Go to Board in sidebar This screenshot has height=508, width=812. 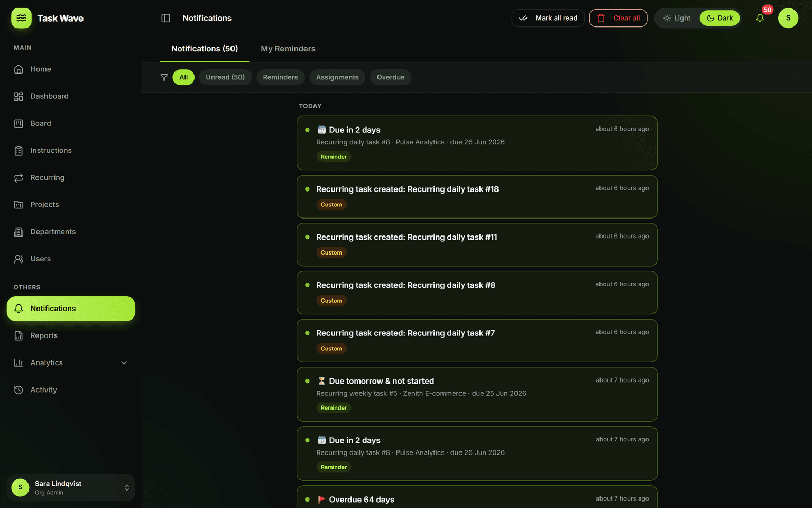(x=71, y=123)
